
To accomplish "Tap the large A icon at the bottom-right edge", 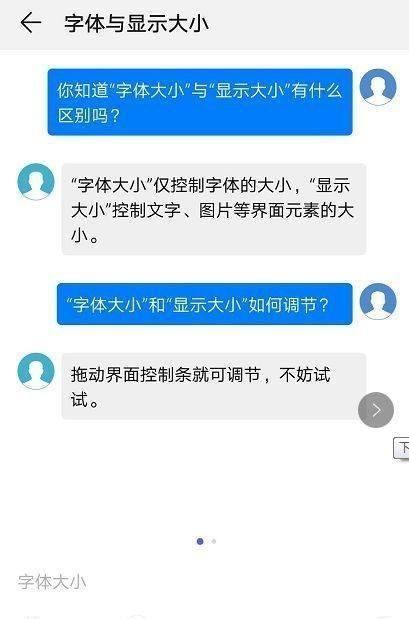I will point(386,617).
